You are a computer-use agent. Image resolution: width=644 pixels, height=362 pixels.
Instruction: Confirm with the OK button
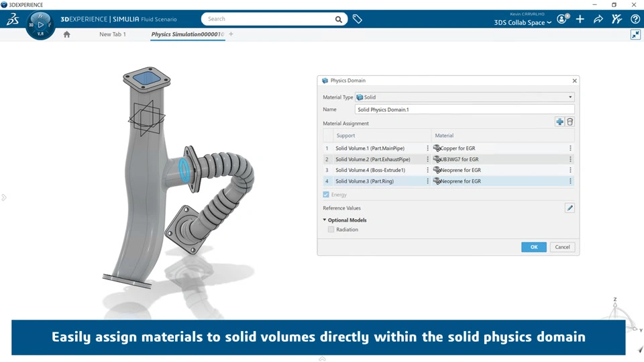(x=534, y=247)
